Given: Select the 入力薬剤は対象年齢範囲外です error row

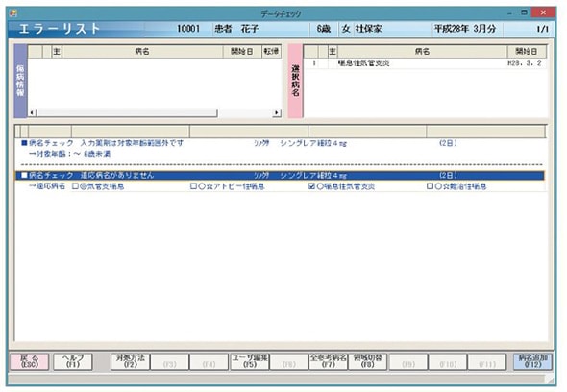Looking at the screenshot, I should pyautogui.click(x=280, y=143).
